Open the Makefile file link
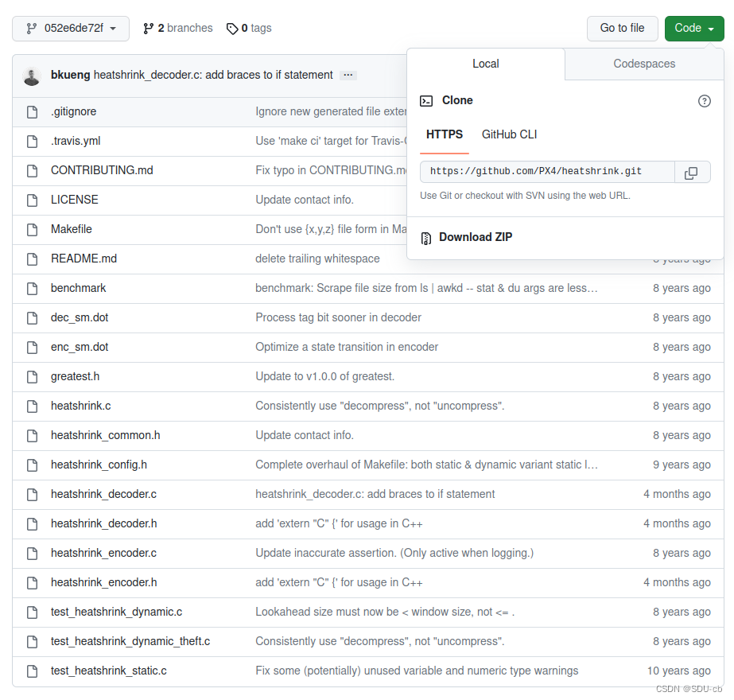This screenshot has height=700, width=734. (x=71, y=229)
